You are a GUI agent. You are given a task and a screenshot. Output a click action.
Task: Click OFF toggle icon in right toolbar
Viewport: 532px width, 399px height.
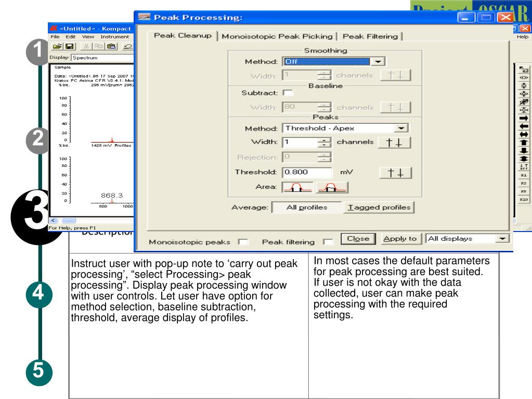click(x=524, y=167)
